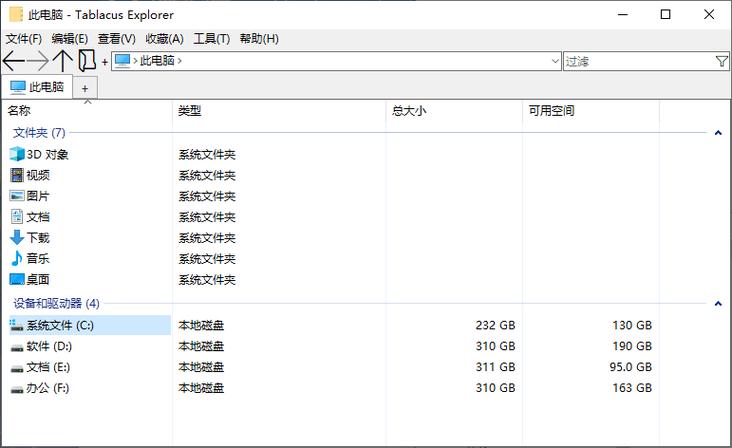Go forward with the right arrow
The height and width of the screenshot is (448, 732).
pyautogui.click(x=37, y=61)
